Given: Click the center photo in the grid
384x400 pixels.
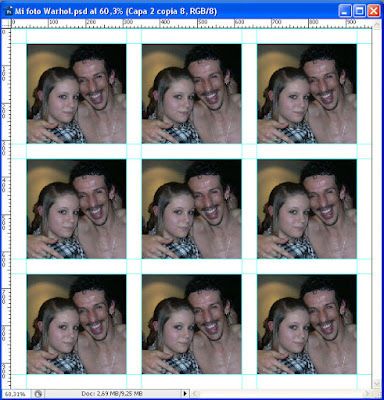Looking at the screenshot, I should point(192,209).
